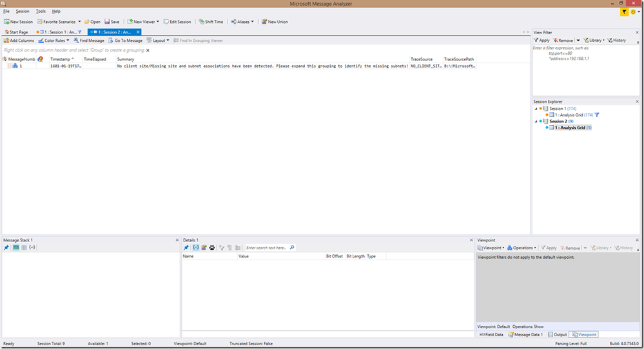The image size is (644, 349).
Task: Open the Operations dropdown in Viewpoint panel
Action: [522, 248]
